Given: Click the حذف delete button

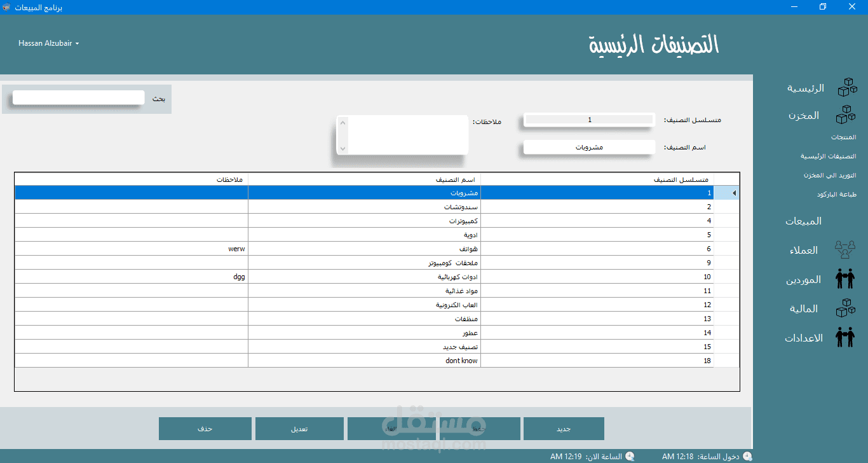Looking at the screenshot, I should pyautogui.click(x=205, y=429).
